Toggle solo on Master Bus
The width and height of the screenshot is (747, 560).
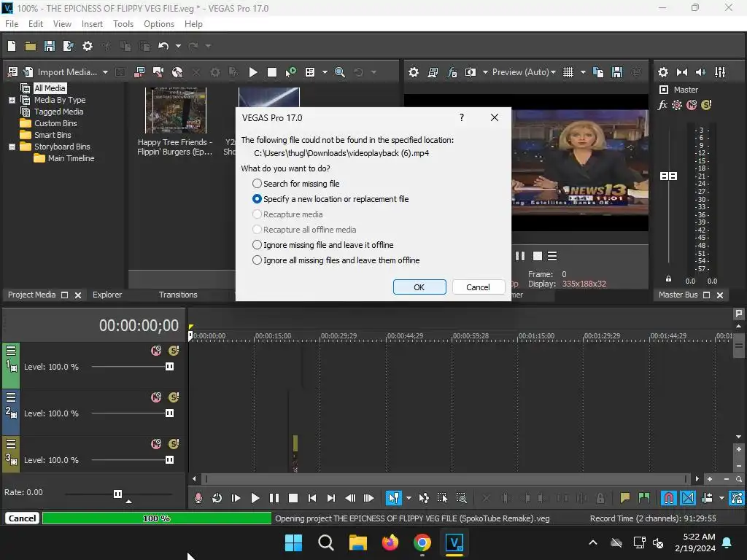[706, 105]
